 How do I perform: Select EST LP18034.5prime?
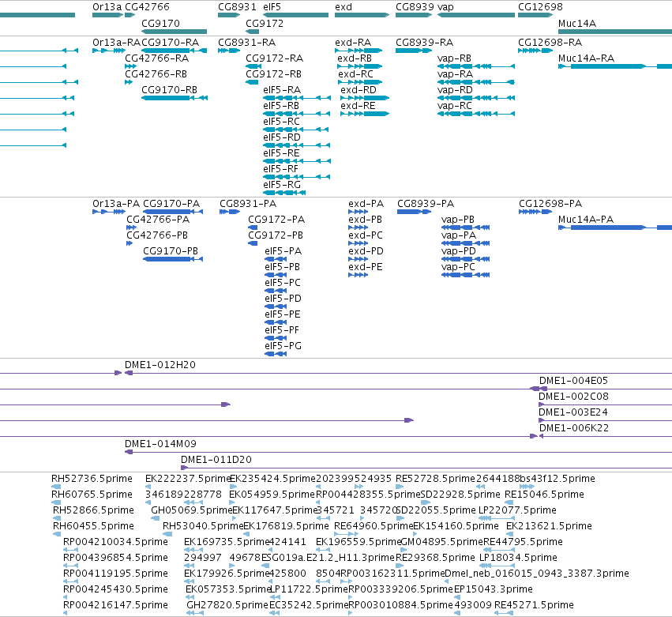[x=497, y=566]
